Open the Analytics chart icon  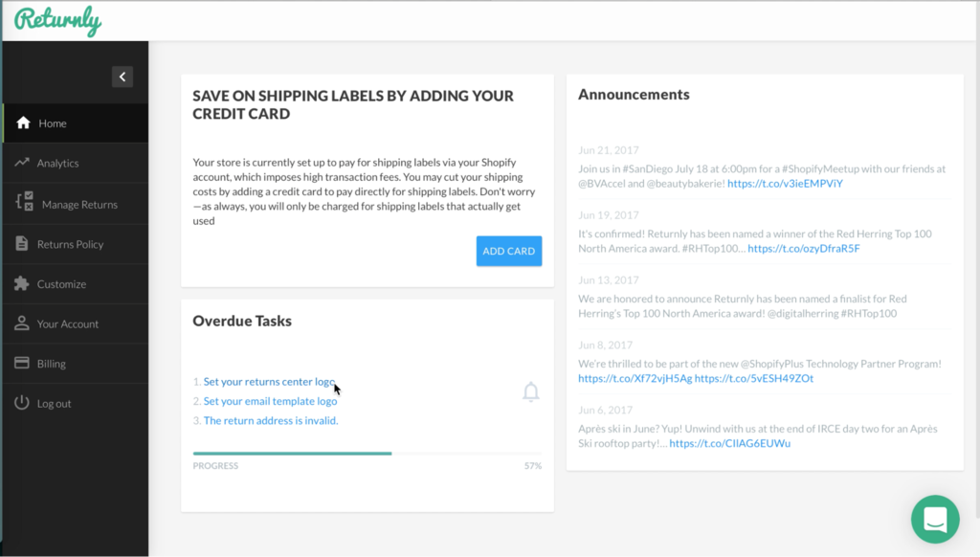pyautogui.click(x=22, y=163)
